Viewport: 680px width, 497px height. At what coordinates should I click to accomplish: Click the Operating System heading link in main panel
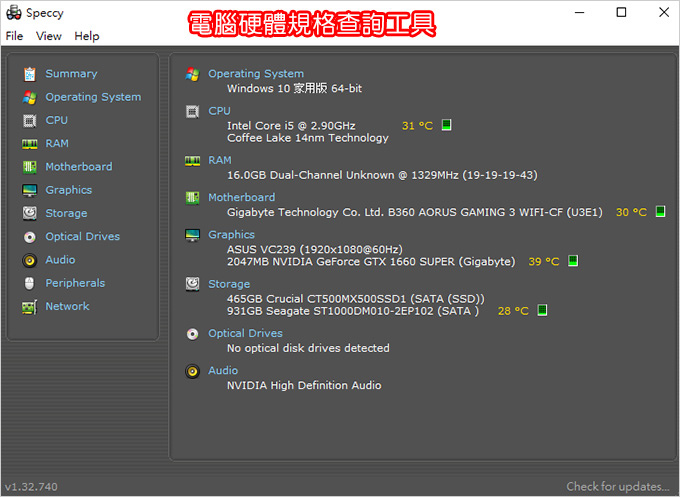(x=256, y=74)
